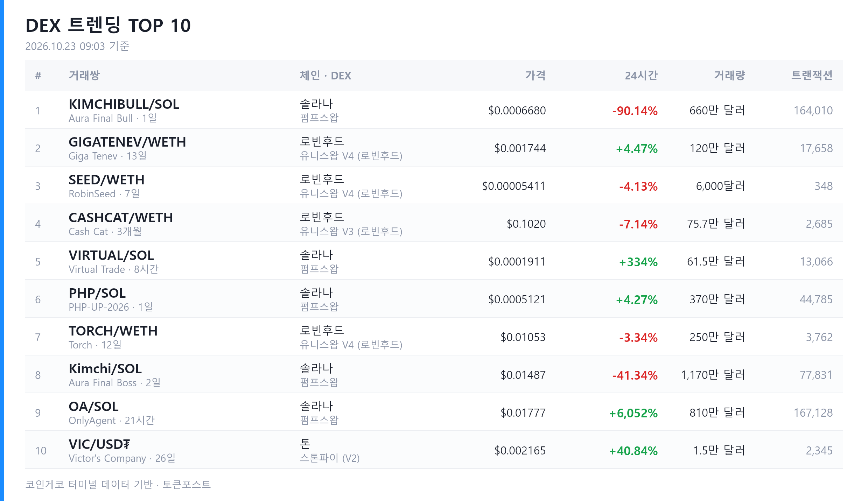This screenshot has width=868, height=501.
Task: Click the price $0.002165
Action: [x=520, y=451]
